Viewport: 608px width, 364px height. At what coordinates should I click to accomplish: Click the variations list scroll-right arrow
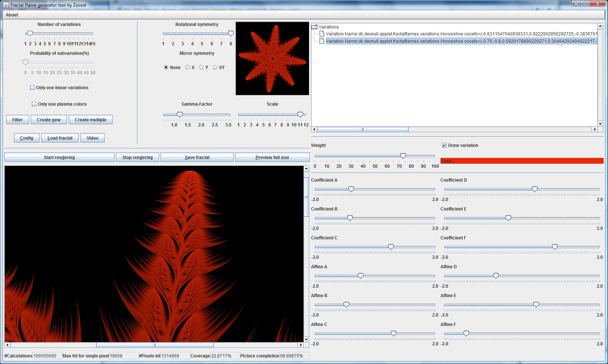(594, 129)
